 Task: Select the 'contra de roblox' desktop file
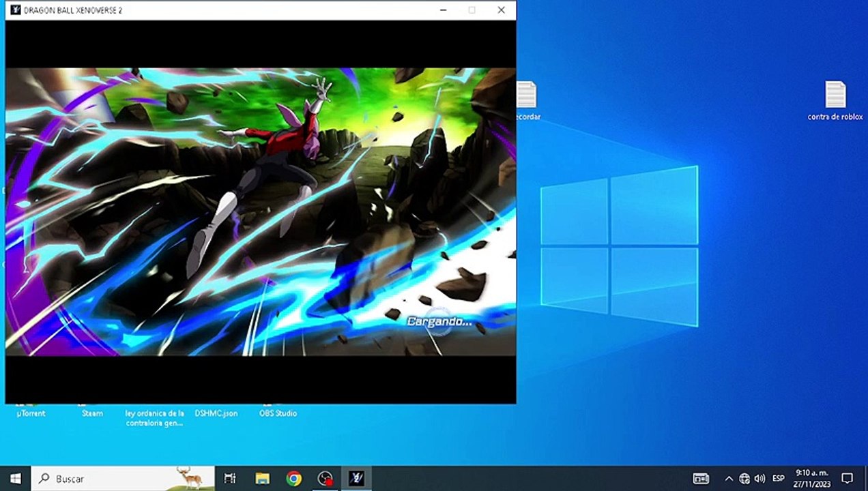[835, 101]
